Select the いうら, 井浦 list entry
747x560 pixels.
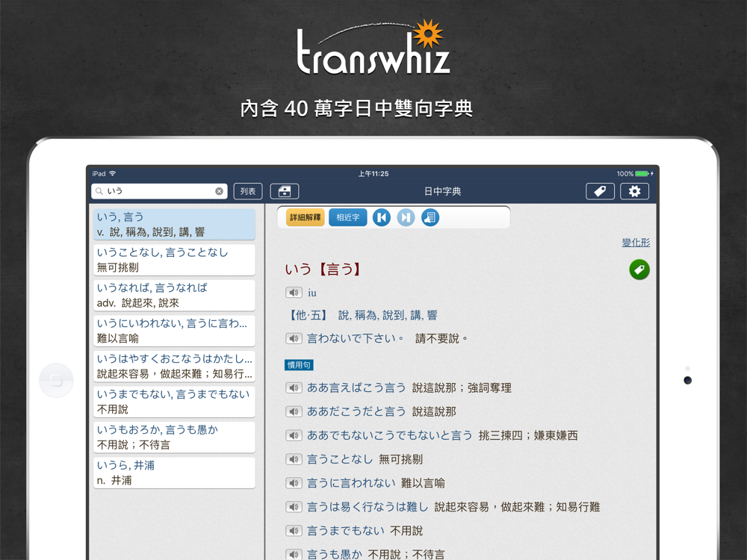pyautogui.click(x=174, y=473)
